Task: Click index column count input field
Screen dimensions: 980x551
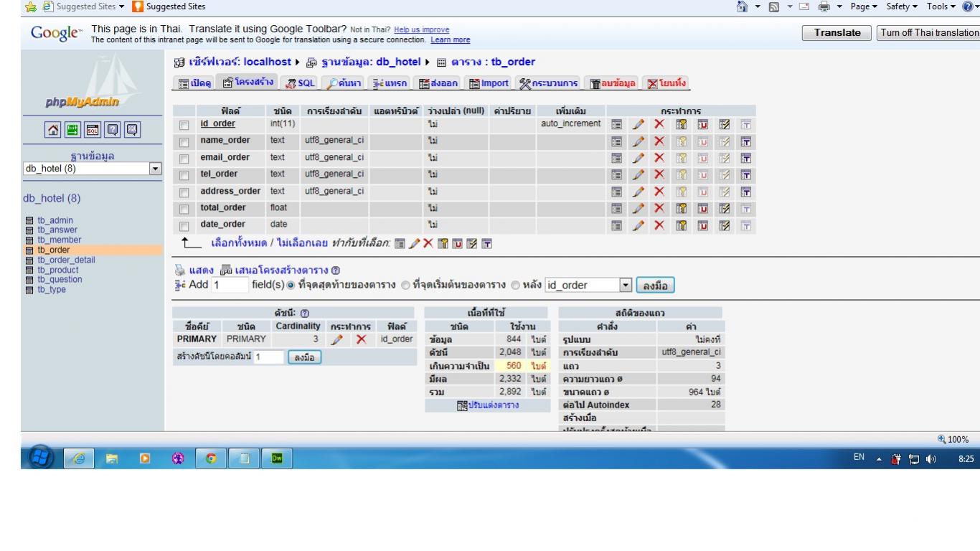Action: [x=268, y=357]
